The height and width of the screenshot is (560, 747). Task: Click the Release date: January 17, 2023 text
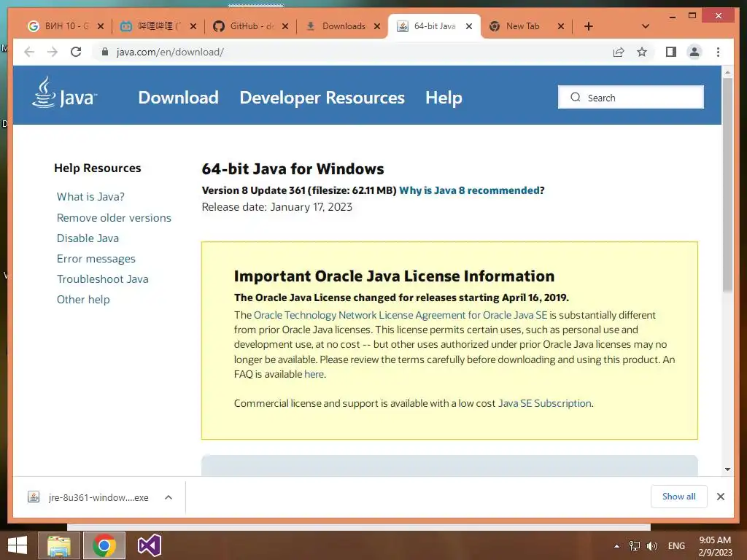tap(276, 207)
